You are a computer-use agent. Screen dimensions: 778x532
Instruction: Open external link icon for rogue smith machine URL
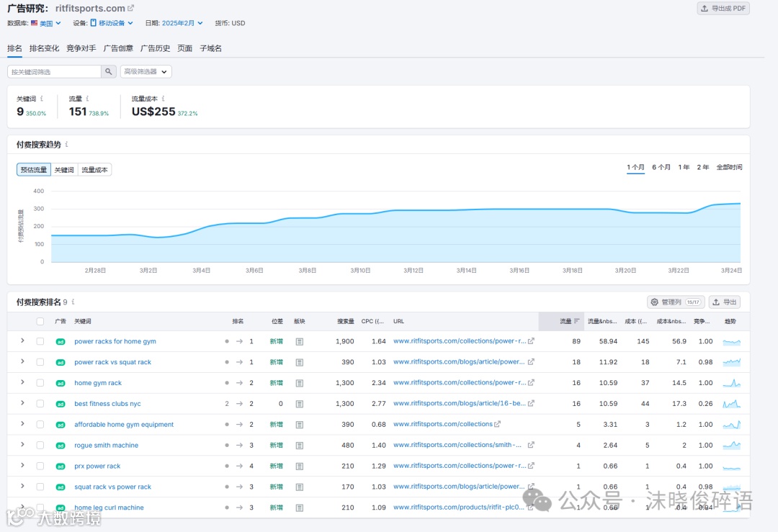click(531, 445)
